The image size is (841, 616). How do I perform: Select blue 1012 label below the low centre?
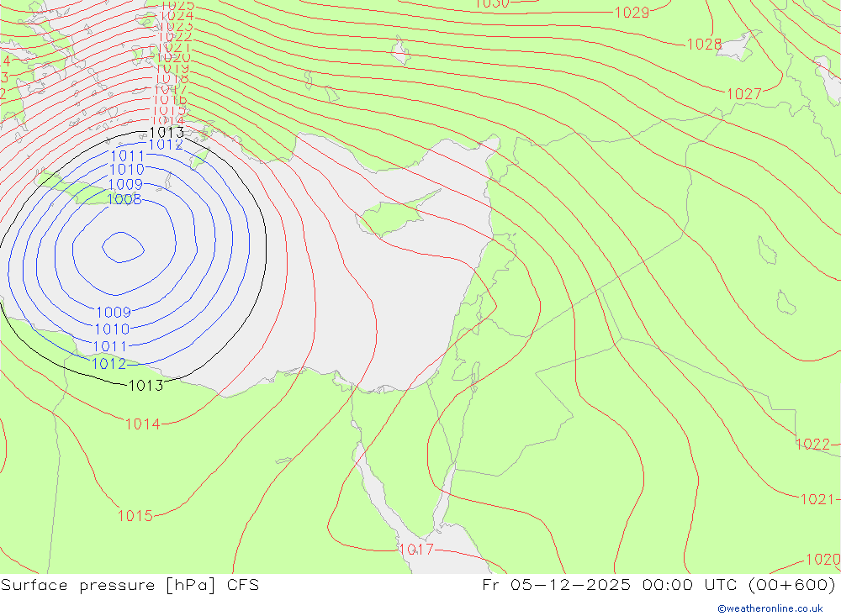(x=108, y=364)
